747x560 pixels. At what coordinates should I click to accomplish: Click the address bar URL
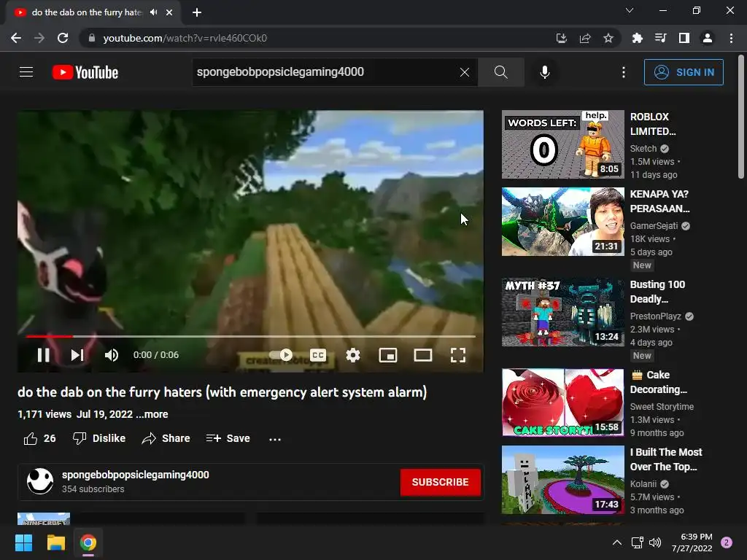(x=185, y=38)
